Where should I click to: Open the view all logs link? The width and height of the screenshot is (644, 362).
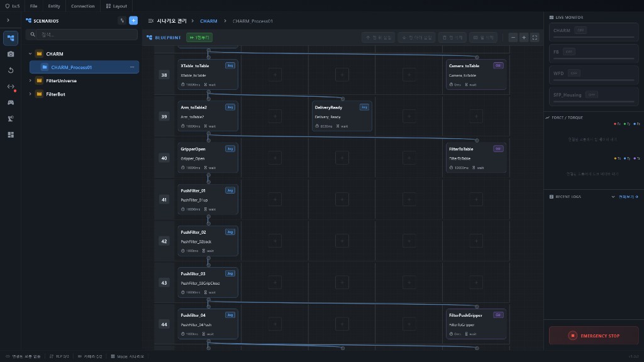(x=628, y=197)
